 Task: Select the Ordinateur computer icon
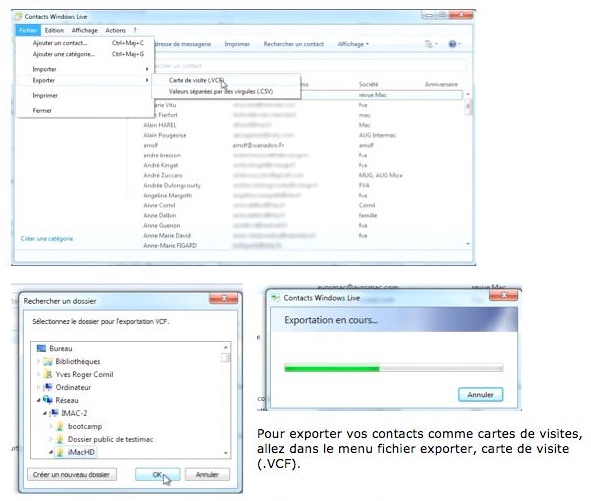pos(47,387)
